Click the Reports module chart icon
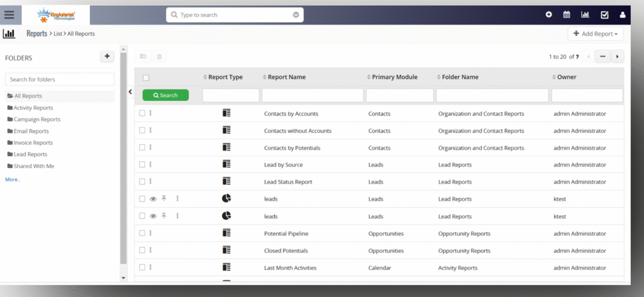Image resolution: width=644 pixels, height=297 pixels. (x=9, y=34)
